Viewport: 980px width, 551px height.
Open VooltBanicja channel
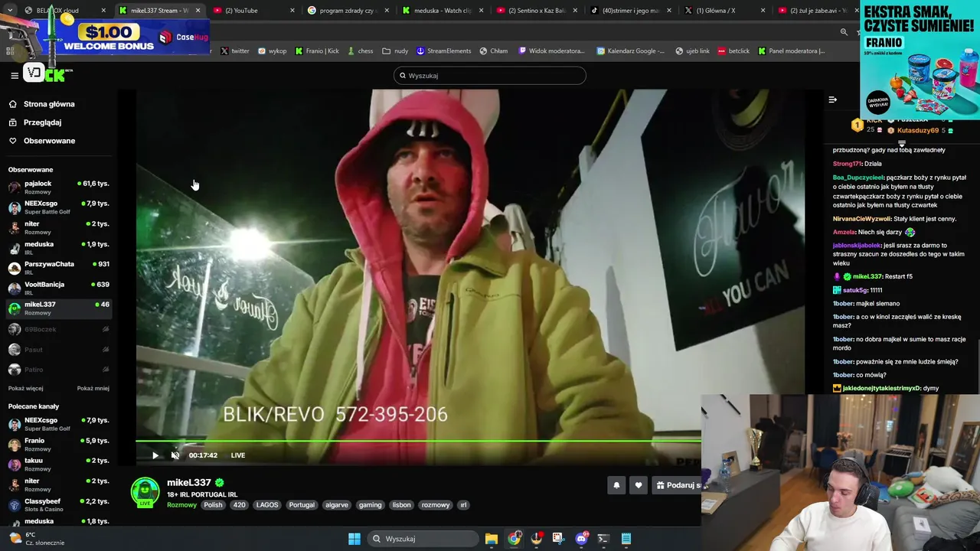[x=59, y=288]
